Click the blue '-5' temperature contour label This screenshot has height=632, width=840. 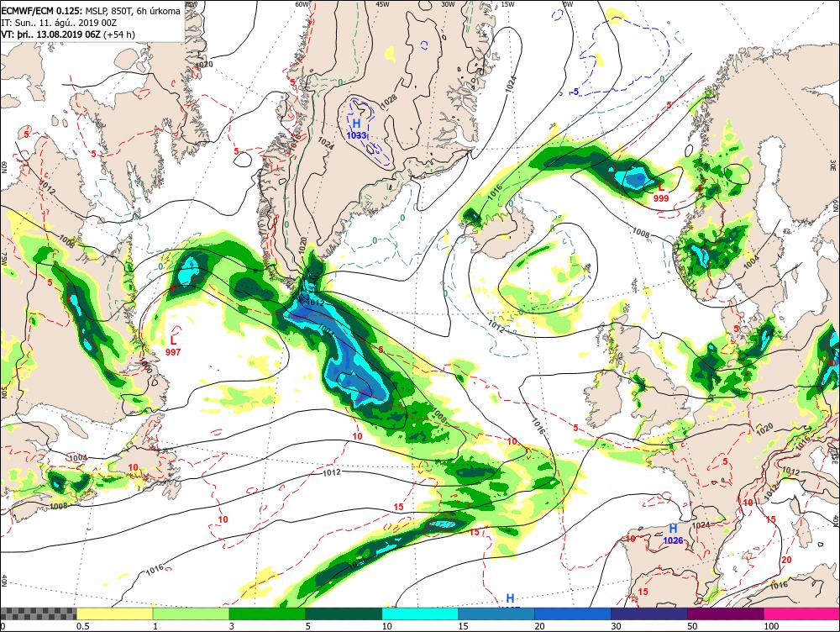pyautogui.click(x=574, y=92)
